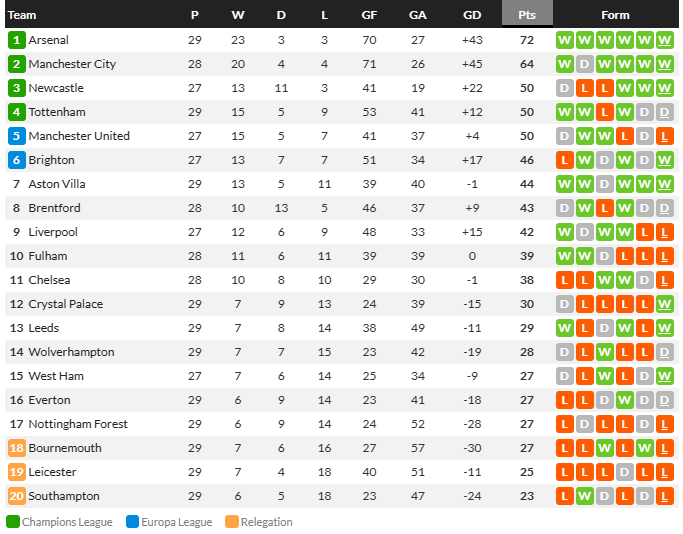This screenshot has width=683, height=534.
Task: Click Southampton's orange position 20 badge
Action: 17,496
